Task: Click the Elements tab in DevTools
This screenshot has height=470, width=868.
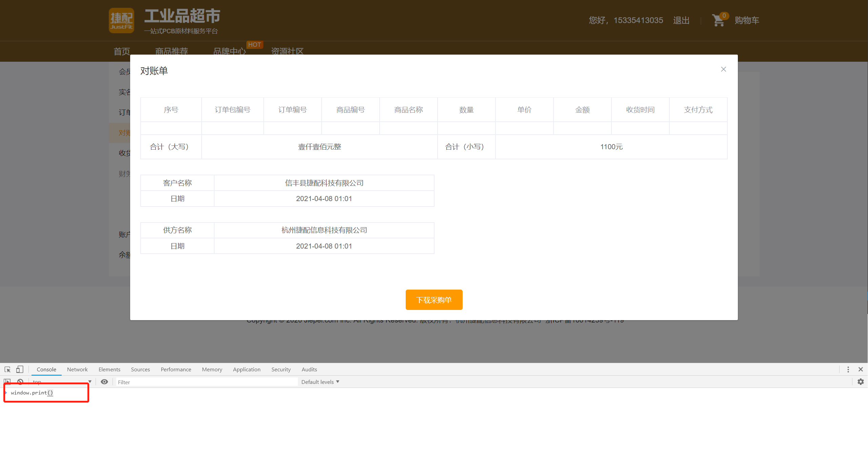Action: [x=109, y=369]
